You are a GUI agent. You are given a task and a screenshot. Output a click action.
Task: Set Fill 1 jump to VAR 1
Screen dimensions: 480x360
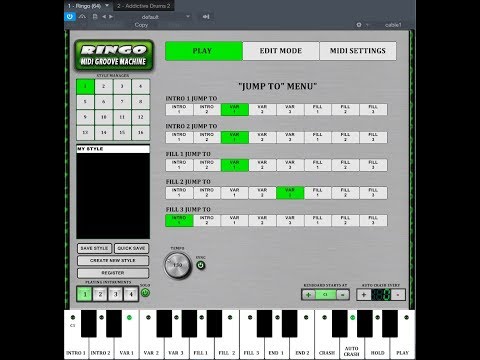pyautogui.click(x=235, y=165)
